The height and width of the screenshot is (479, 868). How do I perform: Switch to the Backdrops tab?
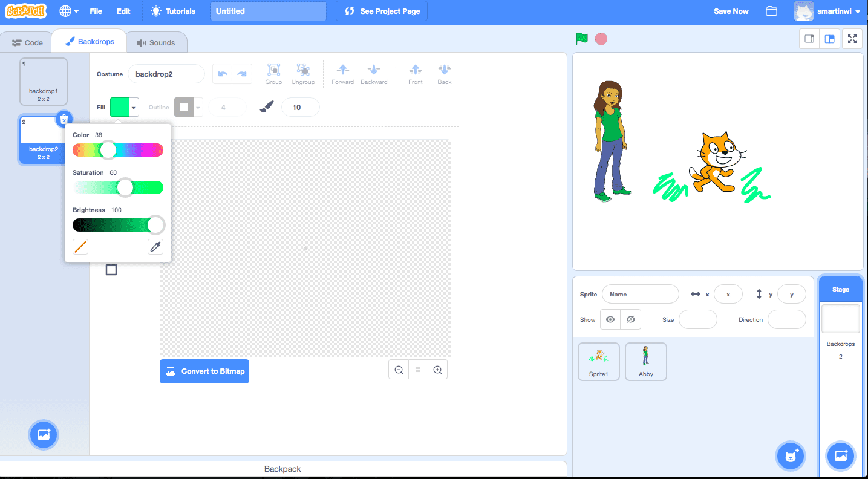(x=88, y=42)
